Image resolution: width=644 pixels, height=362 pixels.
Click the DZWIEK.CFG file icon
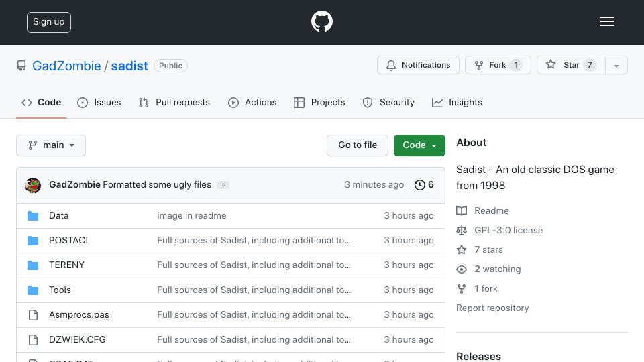[33, 339]
